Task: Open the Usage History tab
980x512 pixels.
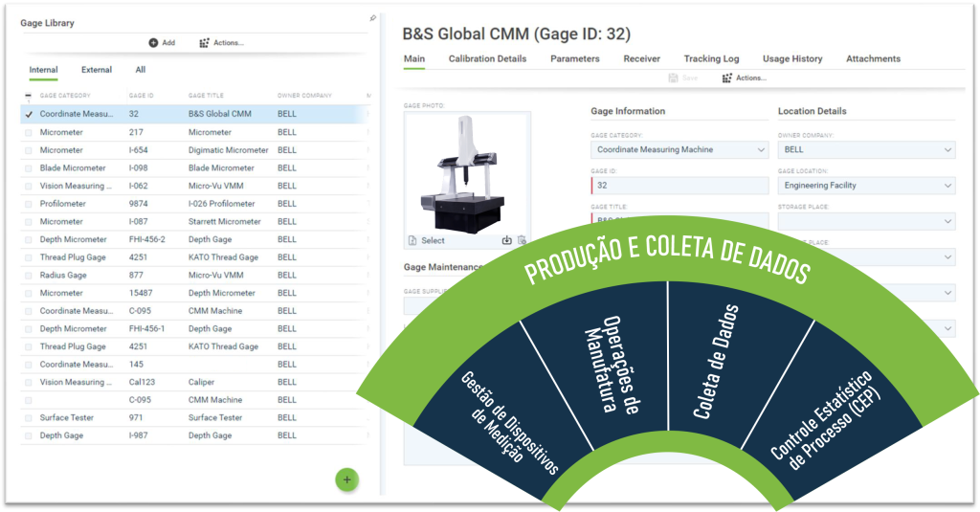Action: point(792,58)
